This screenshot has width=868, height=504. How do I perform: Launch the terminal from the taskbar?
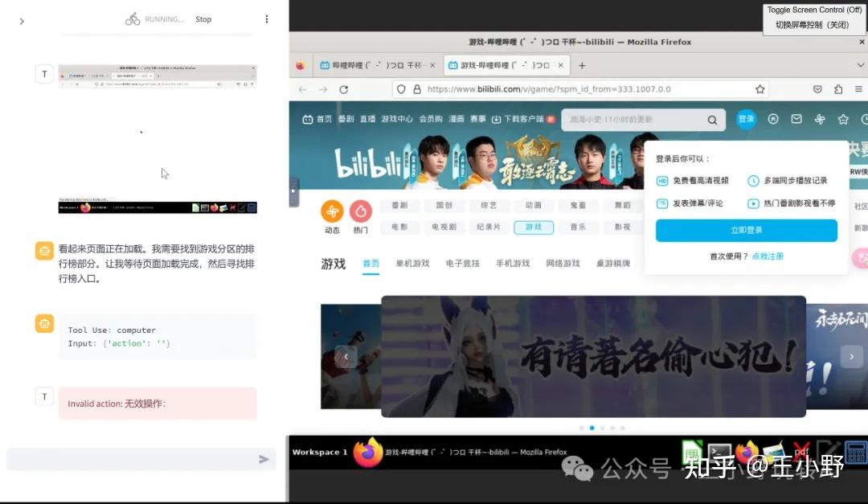720,453
